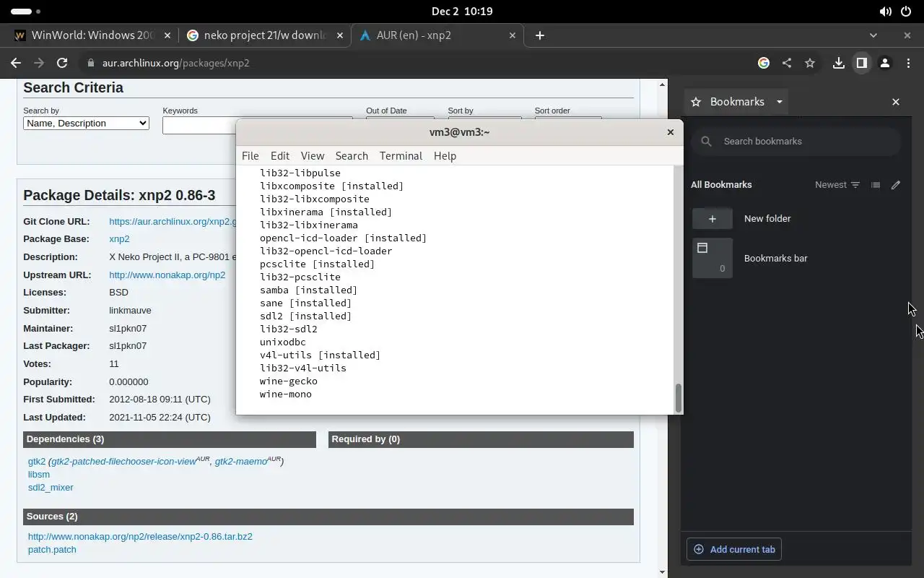The width and height of the screenshot is (924, 578).
Task: Share this page icon
Action: (x=787, y=63)
